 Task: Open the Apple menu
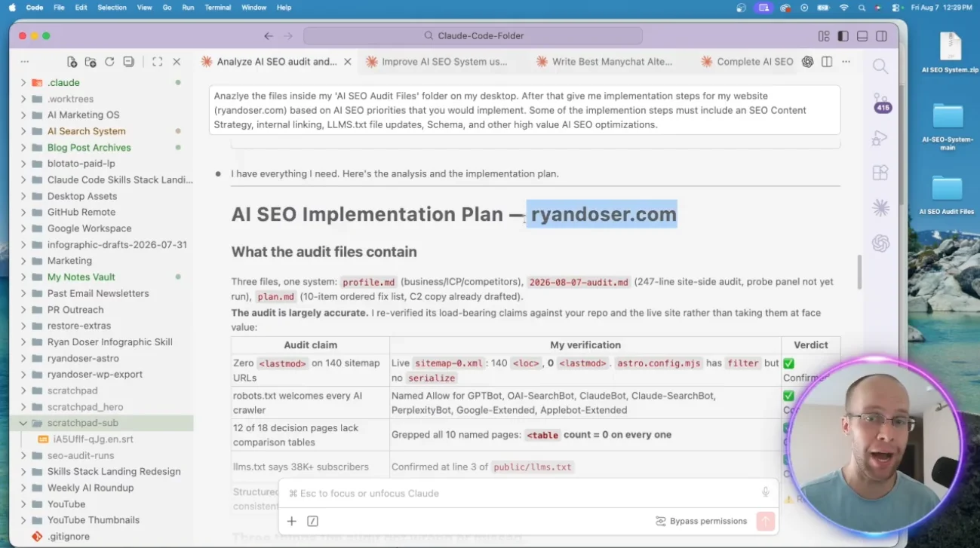[x=12, y=8]
